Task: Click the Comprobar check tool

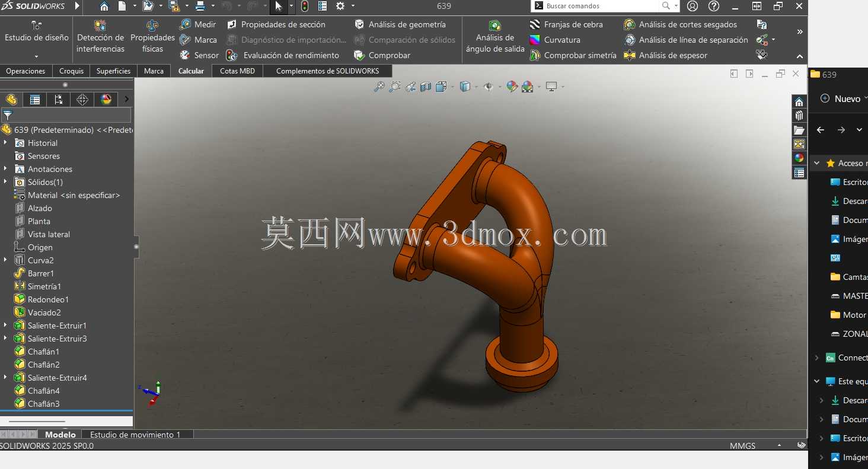Action: click(382, 55)
